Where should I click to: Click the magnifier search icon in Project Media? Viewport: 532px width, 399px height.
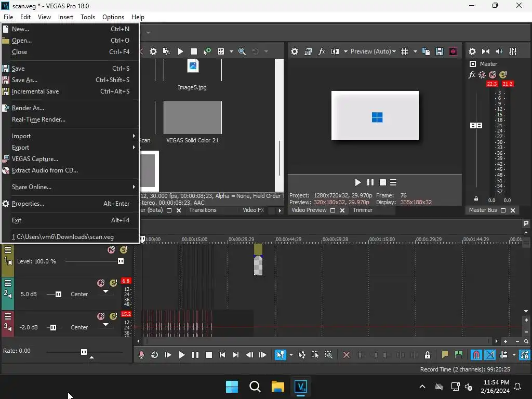click(x=242, y=51)
